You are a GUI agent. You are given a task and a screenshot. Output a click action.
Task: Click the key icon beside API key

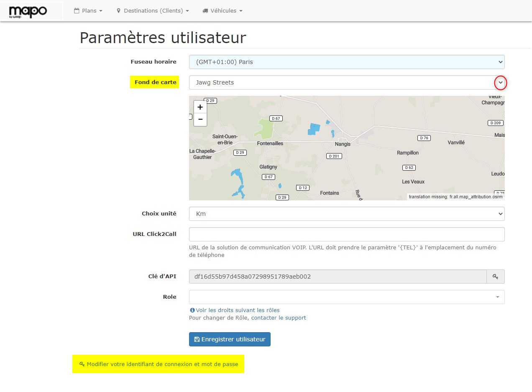click(495, 277)
